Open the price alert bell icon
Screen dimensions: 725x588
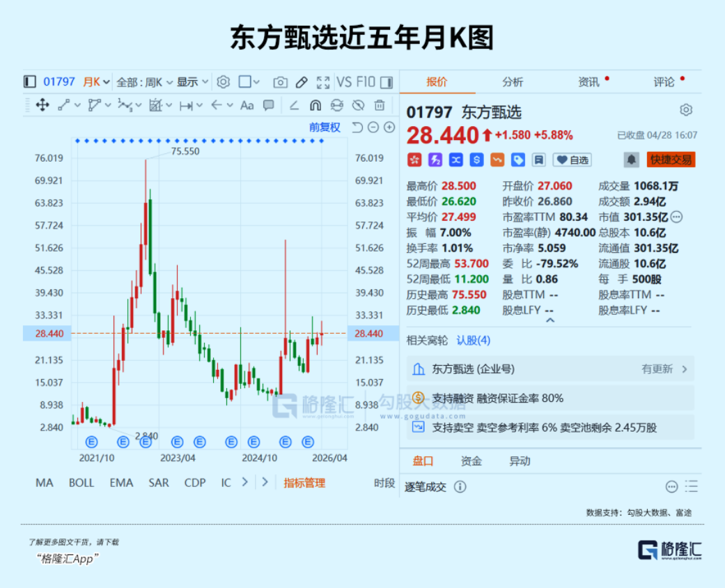click(x=631, y=160)
